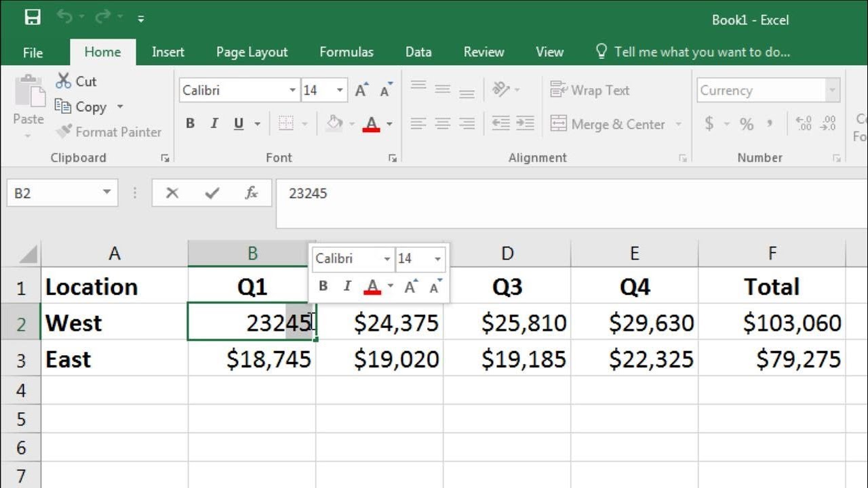The width and height of the screenshot is (868, 488).
Task: Center cell text horizontally
Action: [443, 123]
